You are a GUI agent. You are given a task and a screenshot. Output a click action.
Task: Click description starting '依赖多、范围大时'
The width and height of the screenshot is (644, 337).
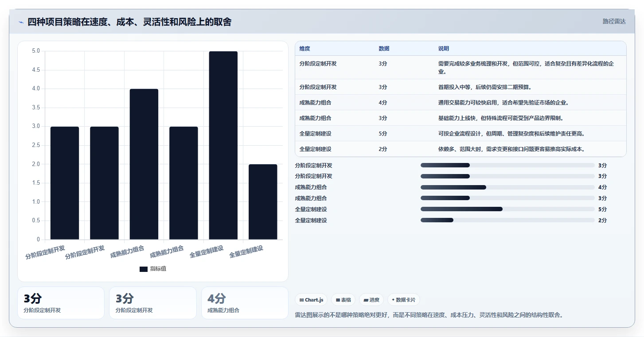(x=511, y=149)
